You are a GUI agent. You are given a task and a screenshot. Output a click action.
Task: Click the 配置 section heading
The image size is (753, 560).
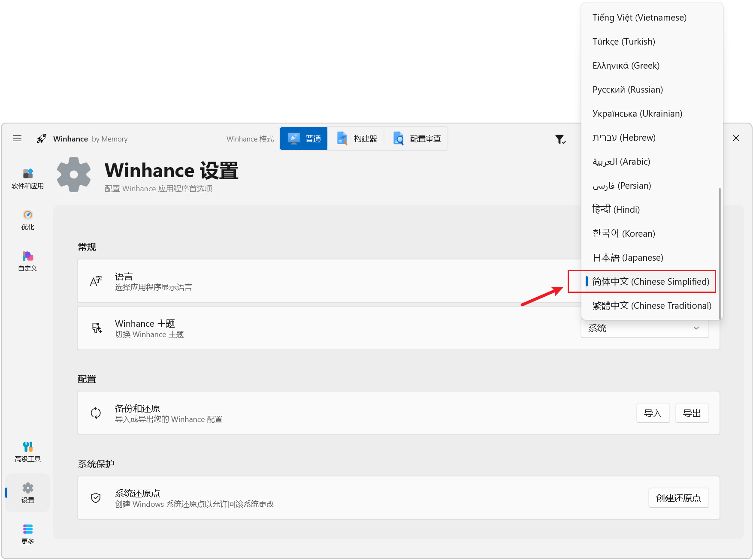(87, 379)
